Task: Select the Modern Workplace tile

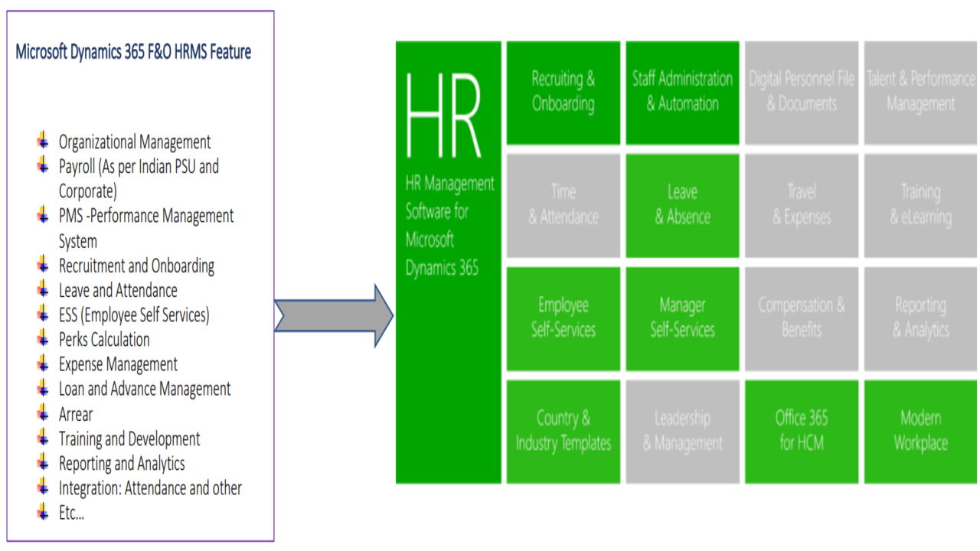Action: pos(921,432)
